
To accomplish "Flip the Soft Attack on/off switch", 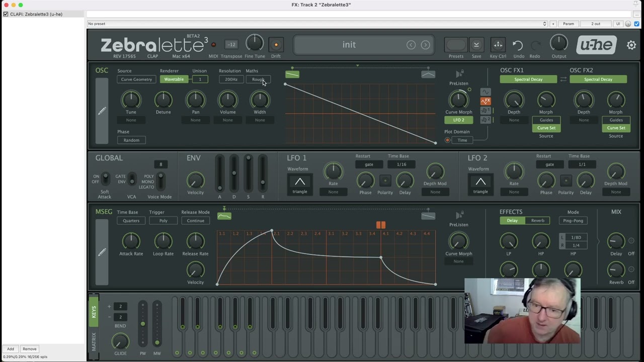I will (105, 178).
